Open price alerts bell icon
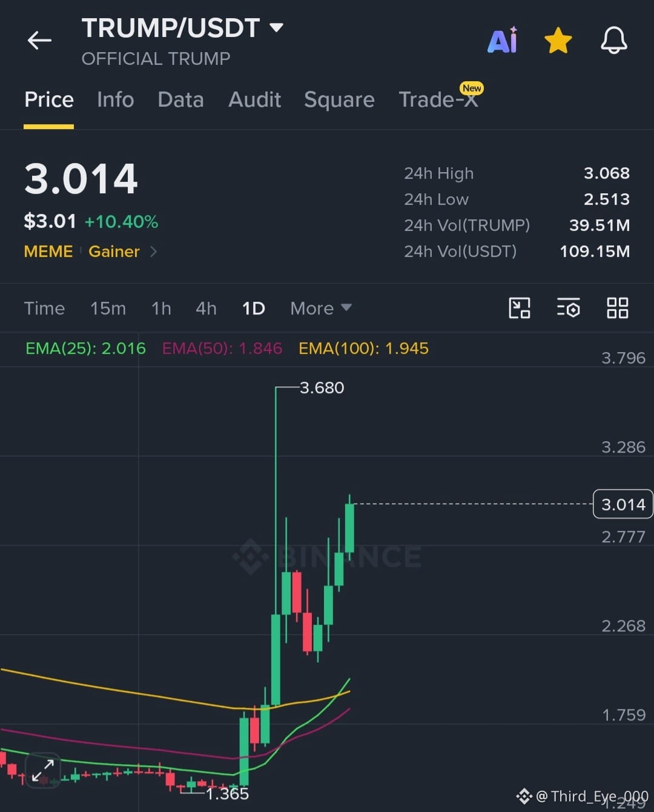 tap(613, 41)
